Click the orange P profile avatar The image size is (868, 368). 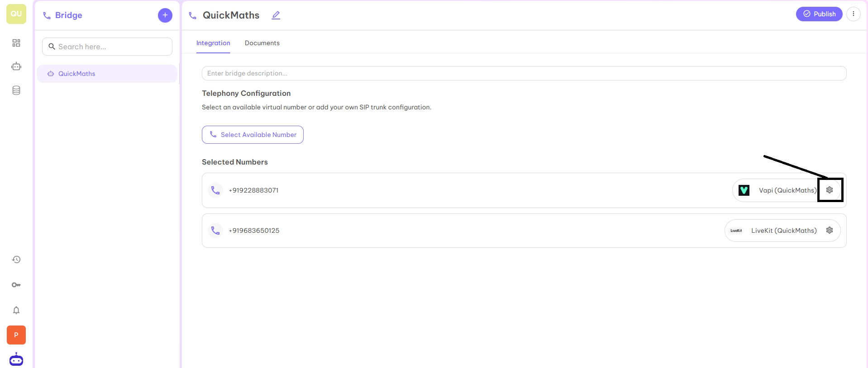tap(16, 335)
